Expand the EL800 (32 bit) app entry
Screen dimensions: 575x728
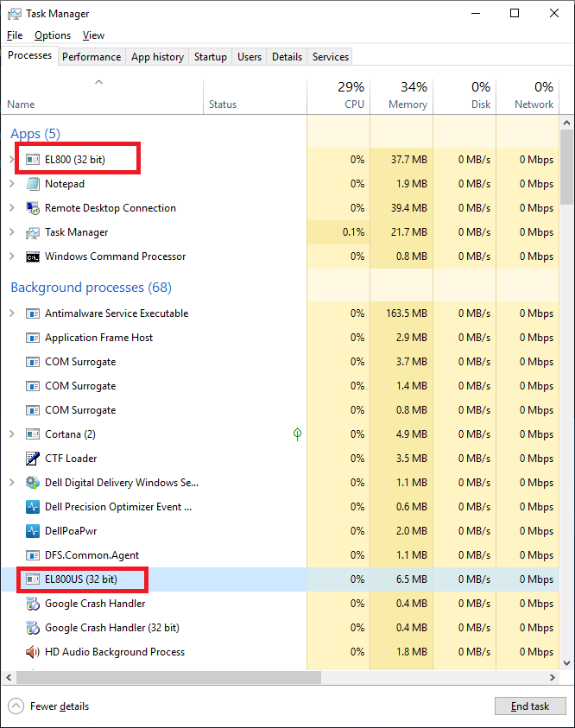click(x=11, y=160)
